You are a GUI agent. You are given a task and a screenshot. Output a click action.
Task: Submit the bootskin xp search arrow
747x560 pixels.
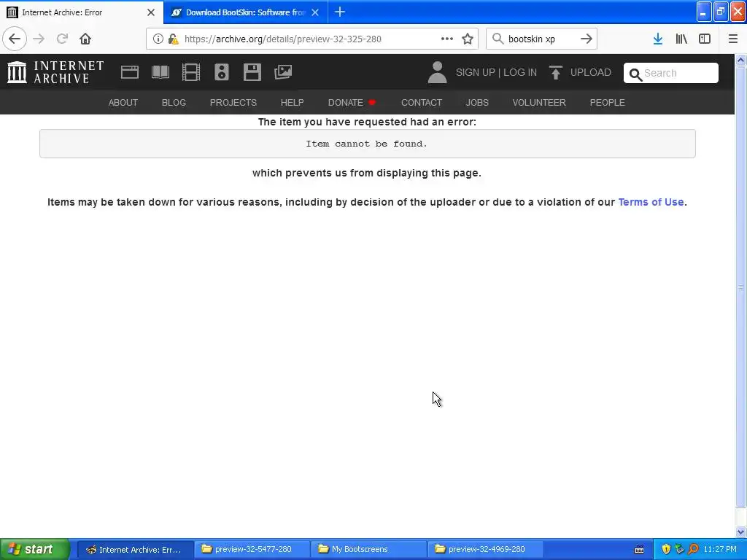586,39
